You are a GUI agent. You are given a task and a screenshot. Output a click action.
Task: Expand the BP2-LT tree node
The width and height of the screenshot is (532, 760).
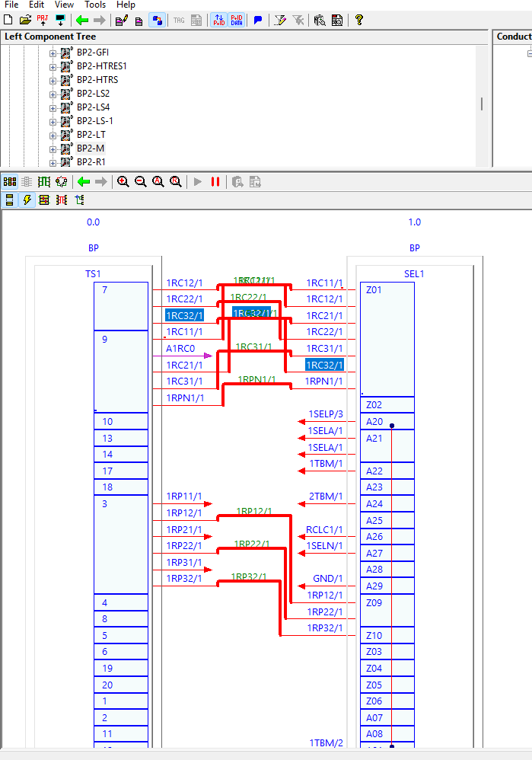(53, 136)
